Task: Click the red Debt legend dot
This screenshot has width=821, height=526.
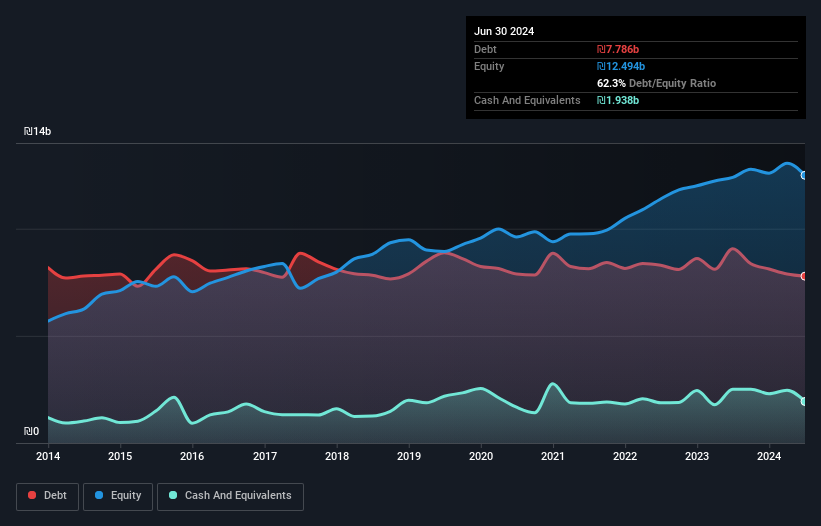Action: (32, 495)
